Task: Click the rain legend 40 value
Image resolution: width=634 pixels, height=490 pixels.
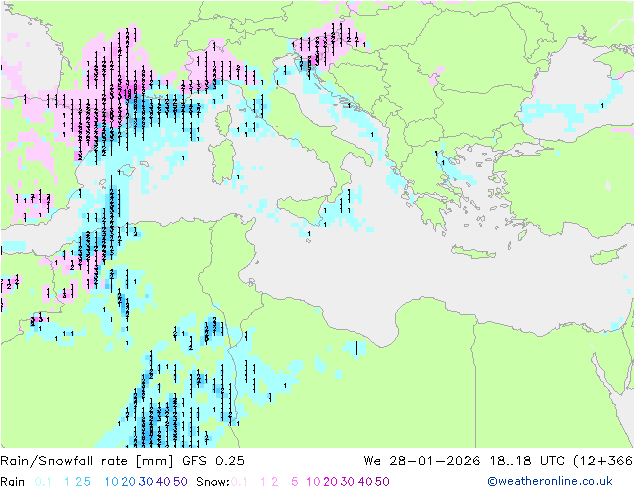Action: (163, 482)
